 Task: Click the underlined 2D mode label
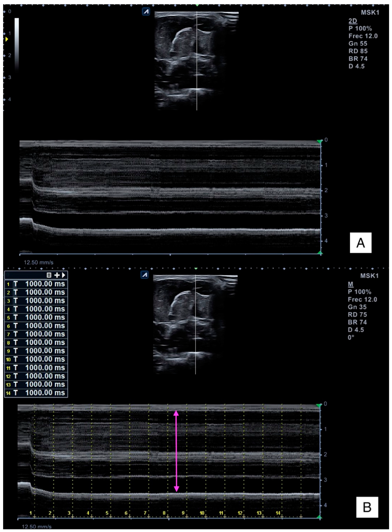coord(353,21)
